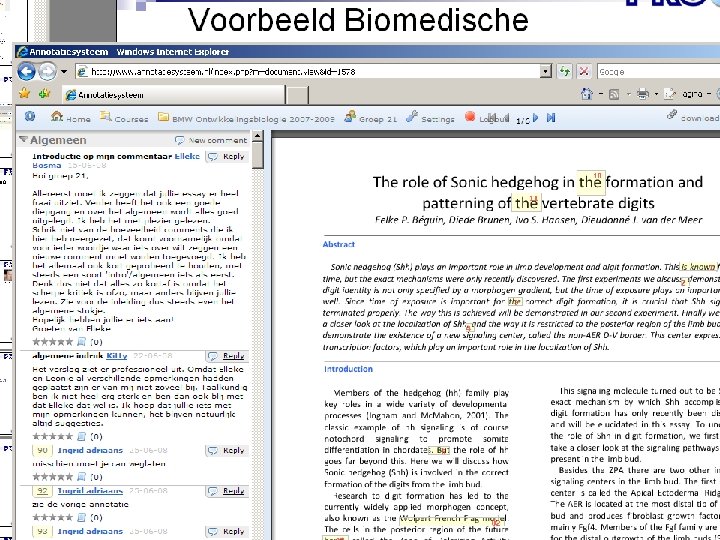Image resolution: width=720 pixels, height=540 pixels.
Task: Jump to last page with skip-end arrow
Action: pos(551,118)
